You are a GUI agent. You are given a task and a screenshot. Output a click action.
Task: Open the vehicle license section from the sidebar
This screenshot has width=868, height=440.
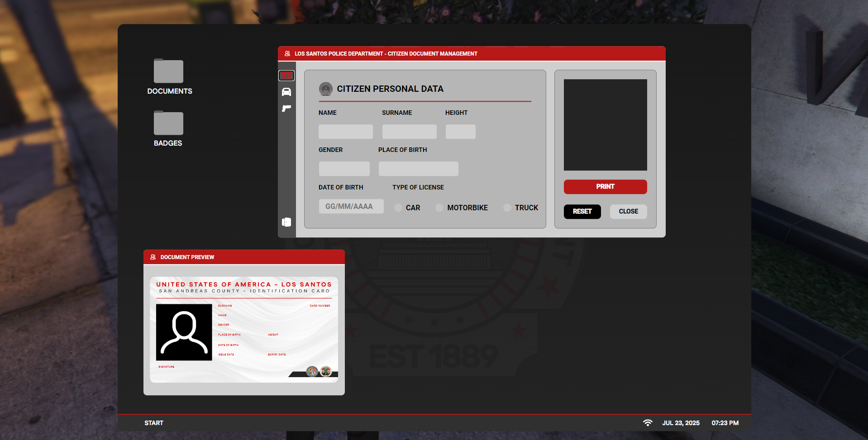[x=286, y=92]
